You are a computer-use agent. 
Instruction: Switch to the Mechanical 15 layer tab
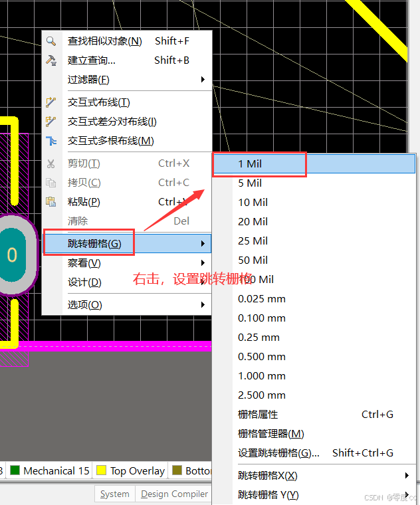coord(49,471)
